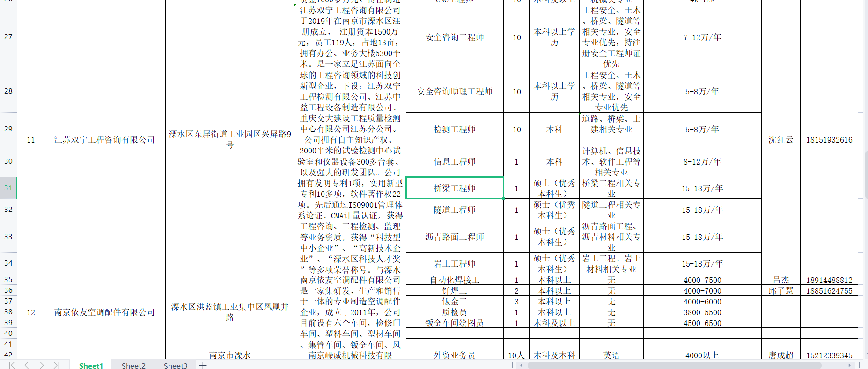Select row header 31
The height and width of the screenshot is (369, 868).
[x=8, y=188]
